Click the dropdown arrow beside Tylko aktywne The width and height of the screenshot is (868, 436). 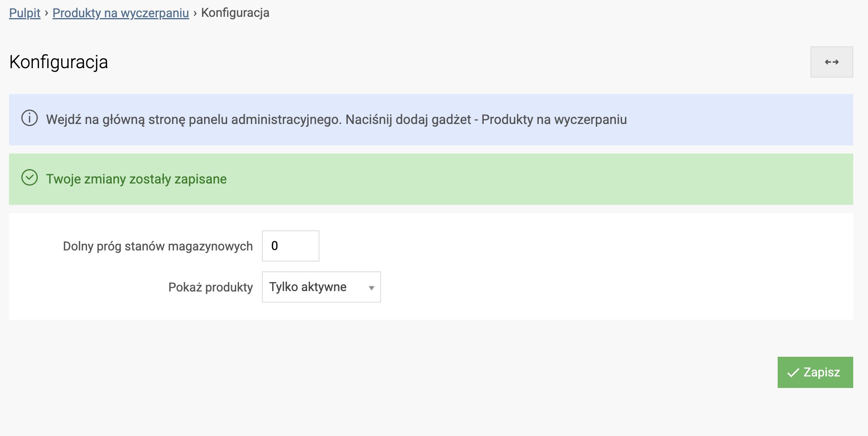371,288
